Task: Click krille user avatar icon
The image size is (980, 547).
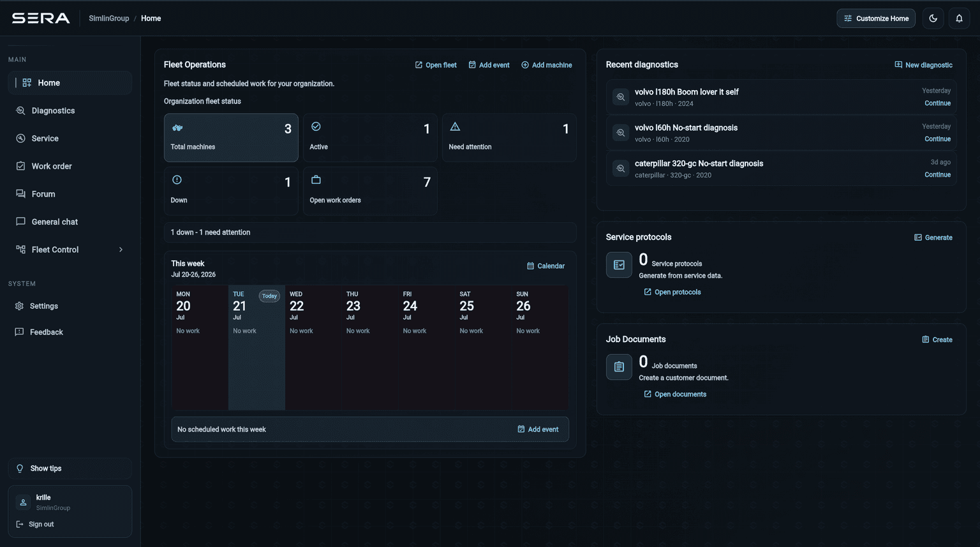Action: (x=23, y=502)
